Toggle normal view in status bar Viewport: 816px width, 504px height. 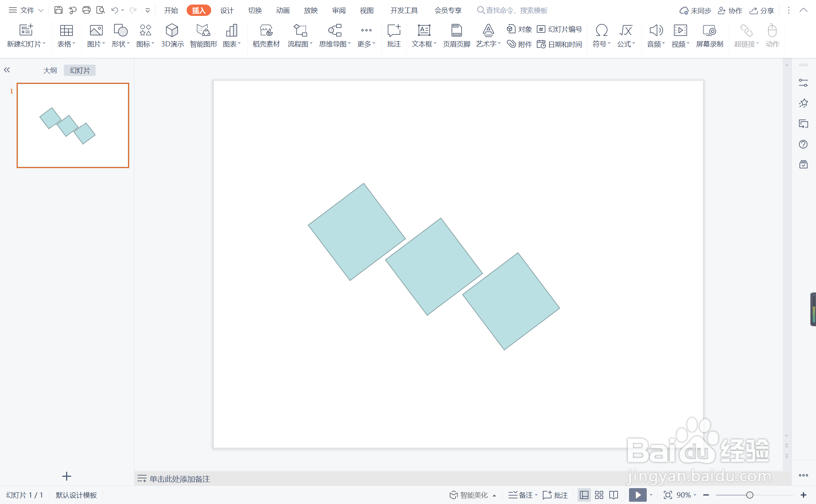click(x=584, y=495)
